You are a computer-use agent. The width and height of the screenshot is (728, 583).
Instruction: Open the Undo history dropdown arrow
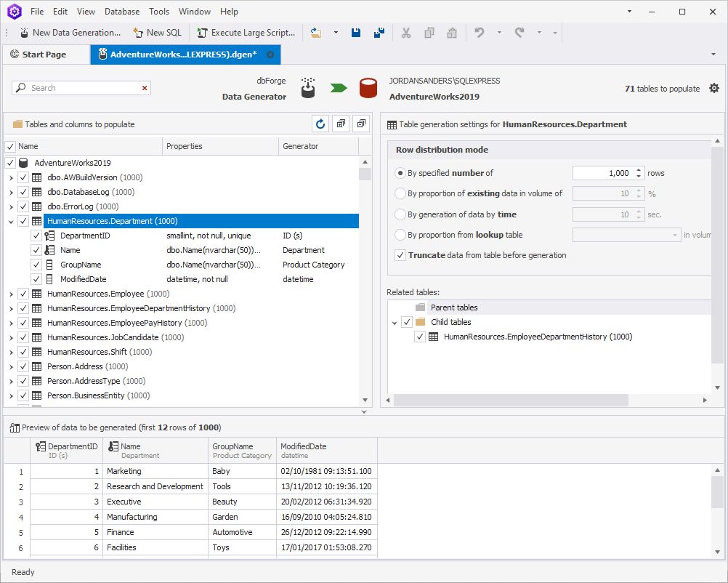pyautogui.click(x=499, y=33)
